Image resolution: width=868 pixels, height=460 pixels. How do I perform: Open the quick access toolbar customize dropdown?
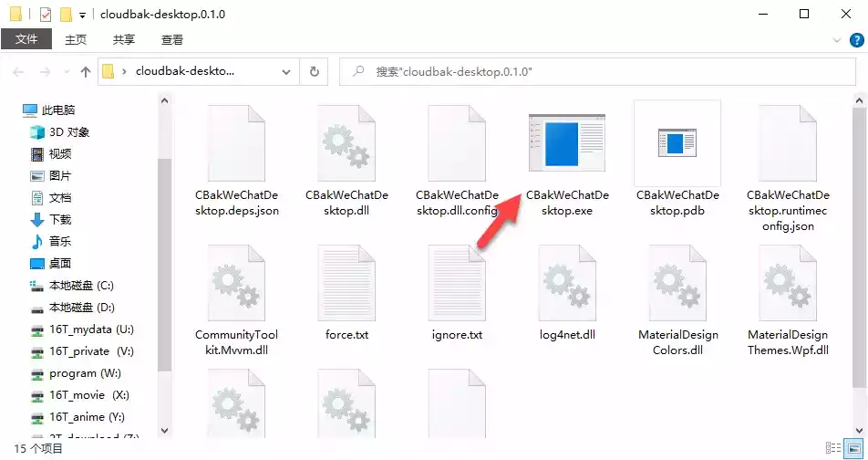tap(83, 15)
